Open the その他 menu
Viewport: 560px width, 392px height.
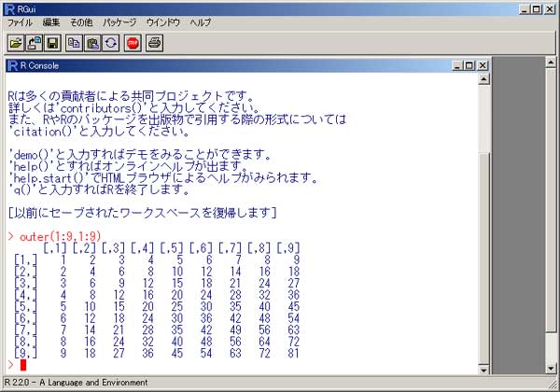[81, 22]
